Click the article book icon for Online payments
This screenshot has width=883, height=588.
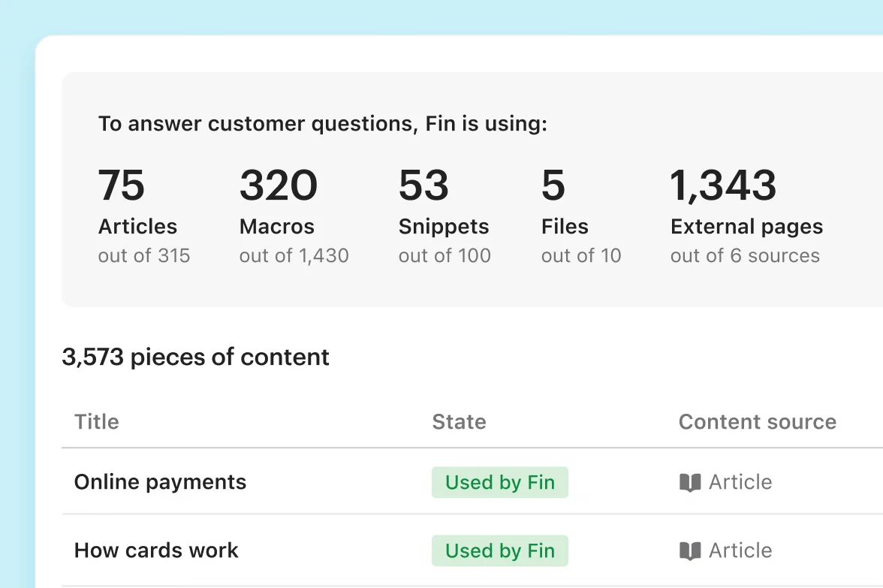[x=690, y=483]
